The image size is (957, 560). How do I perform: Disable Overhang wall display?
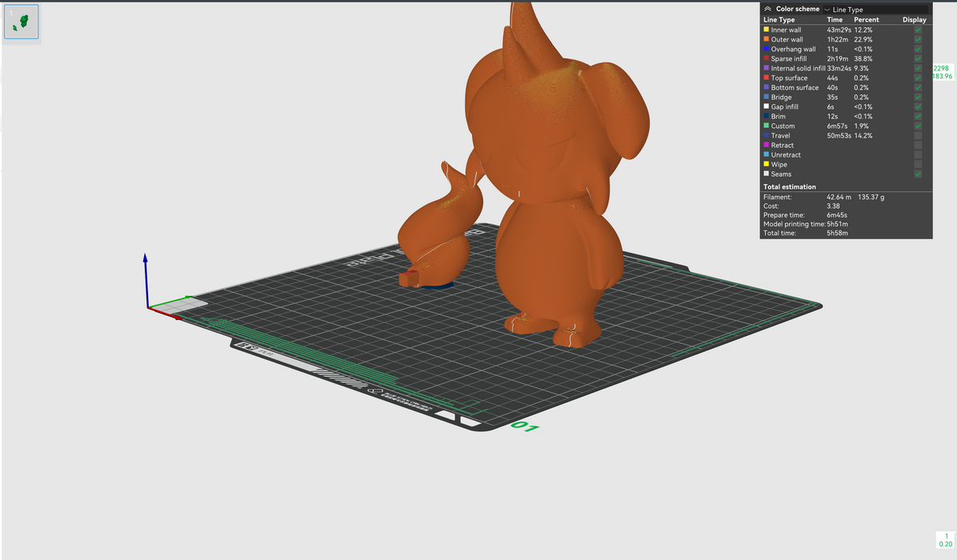[x=918, y=49]
